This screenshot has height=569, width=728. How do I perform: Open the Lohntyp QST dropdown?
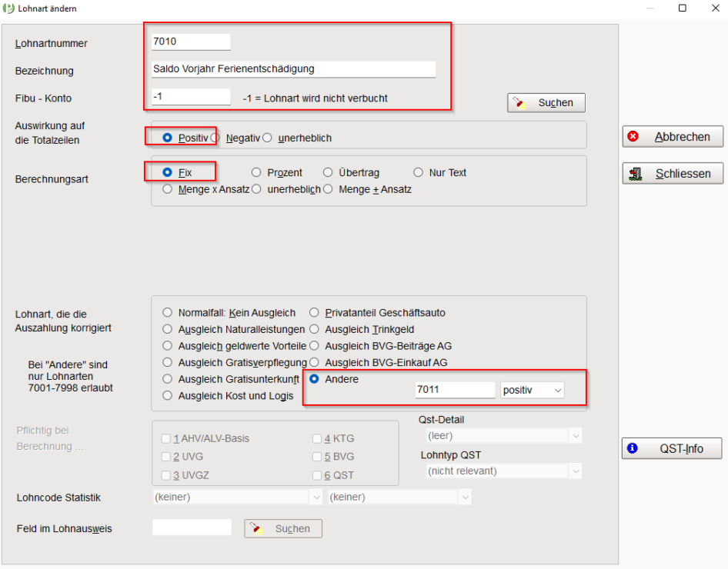tap(504, 471)
